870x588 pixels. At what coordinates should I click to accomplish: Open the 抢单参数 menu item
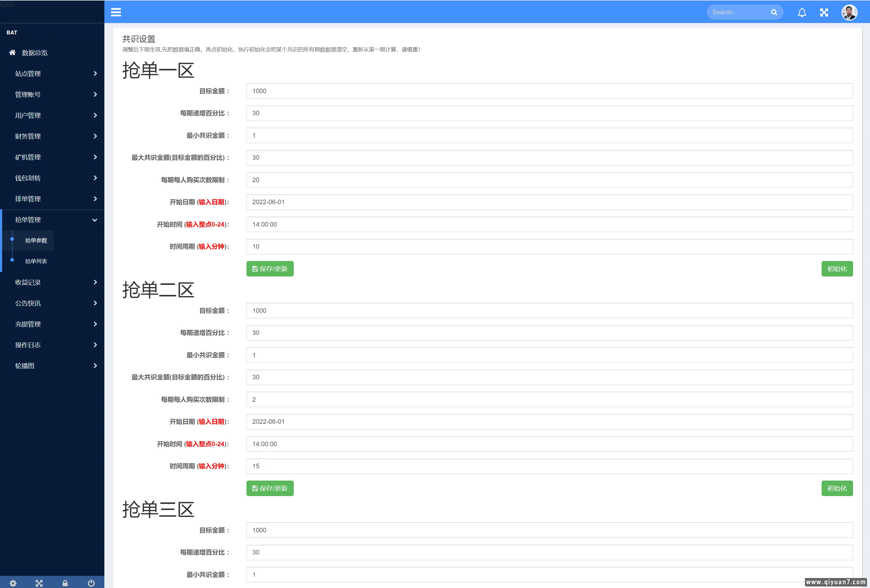click(36, 240)
